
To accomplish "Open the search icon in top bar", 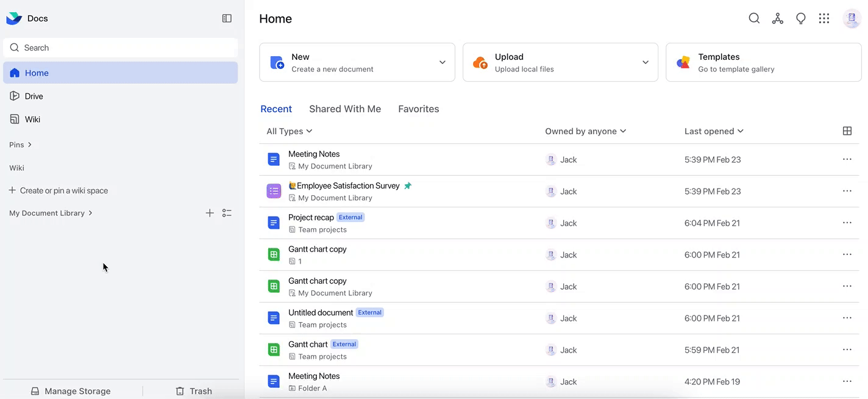I will (754, 18).
